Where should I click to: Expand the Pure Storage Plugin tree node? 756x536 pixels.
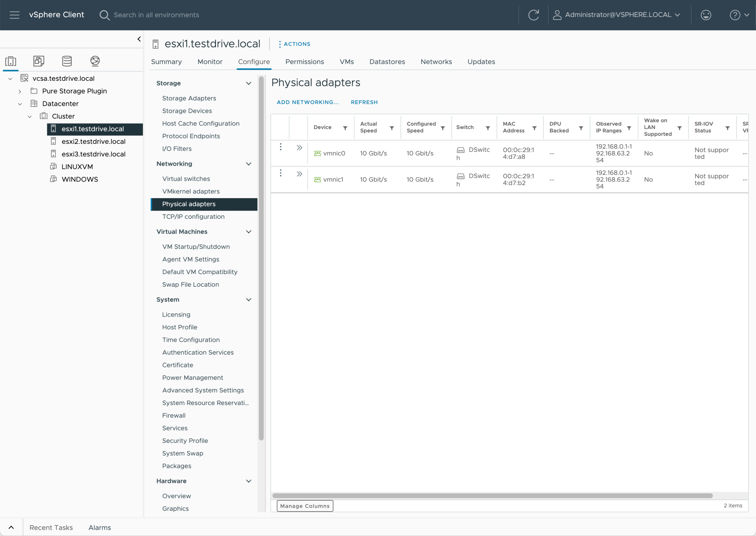coord(20,91)
